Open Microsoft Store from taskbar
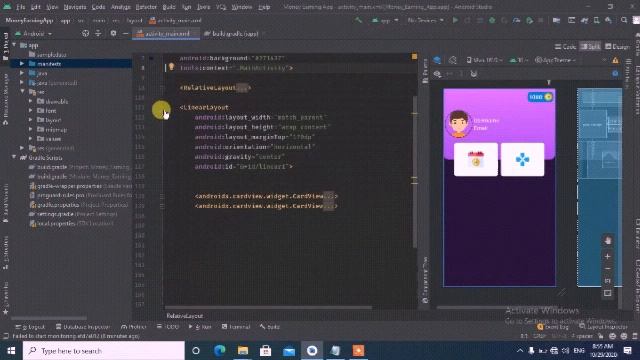This screenshot has width=640, height=360. [266, 351]
